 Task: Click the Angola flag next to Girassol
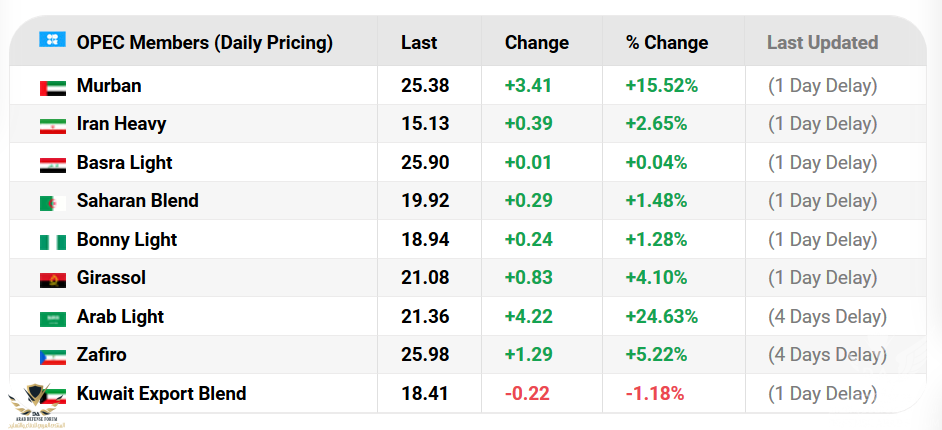coord(52,279)
